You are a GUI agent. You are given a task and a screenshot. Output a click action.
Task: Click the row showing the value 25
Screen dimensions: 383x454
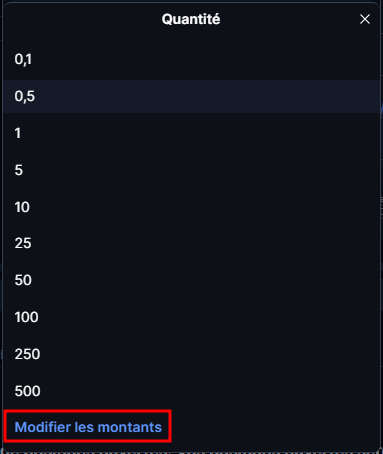coord(192,243)
